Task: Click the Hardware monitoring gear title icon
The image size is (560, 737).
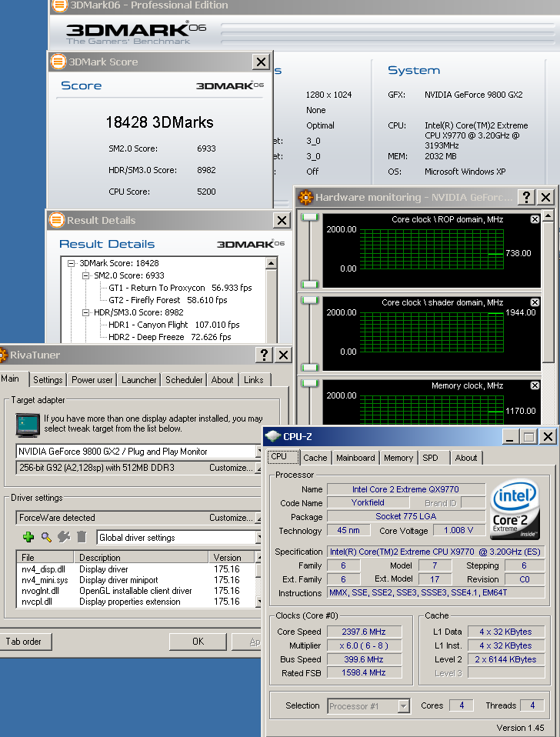Action: click(x=305, y=197)
